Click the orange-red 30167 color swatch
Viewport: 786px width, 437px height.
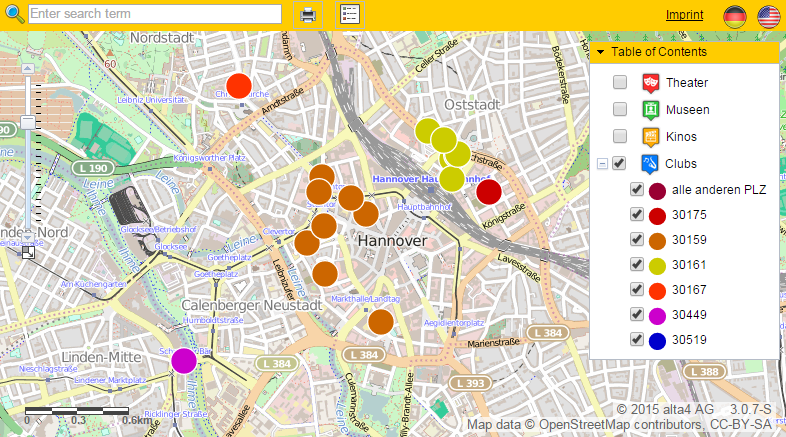pyautogui.click(x=657, y=291)
